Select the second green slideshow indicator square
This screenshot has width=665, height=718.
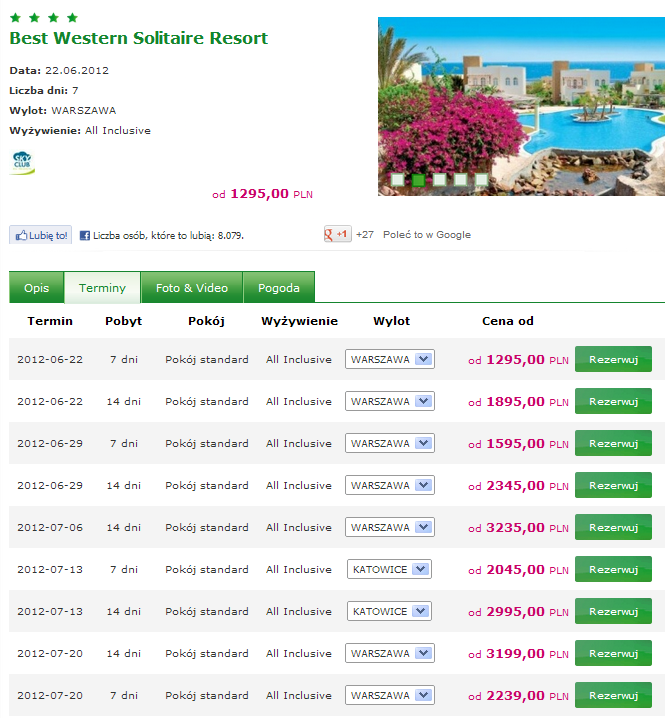coord(418,180)
